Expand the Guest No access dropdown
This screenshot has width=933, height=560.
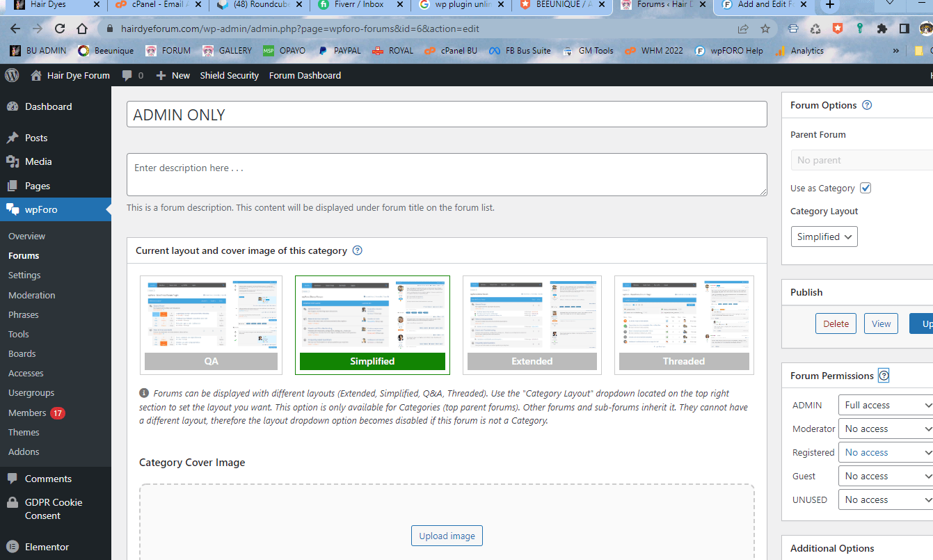885,476
